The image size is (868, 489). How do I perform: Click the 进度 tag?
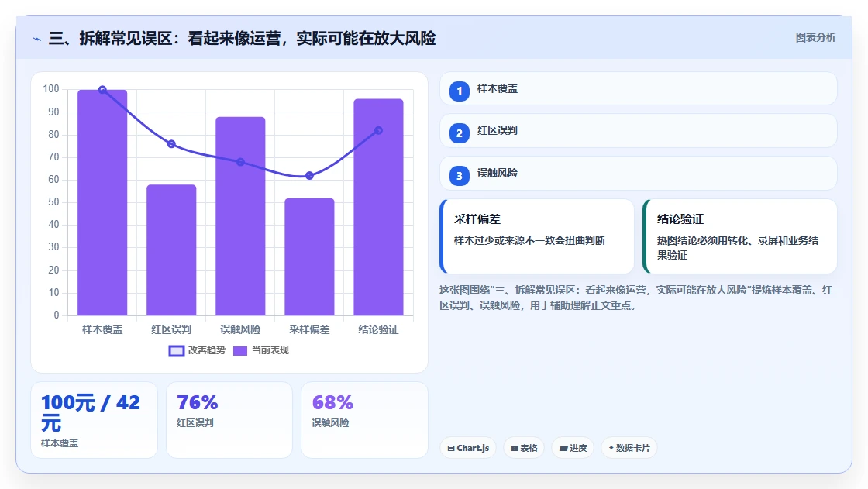click(573, 448)
